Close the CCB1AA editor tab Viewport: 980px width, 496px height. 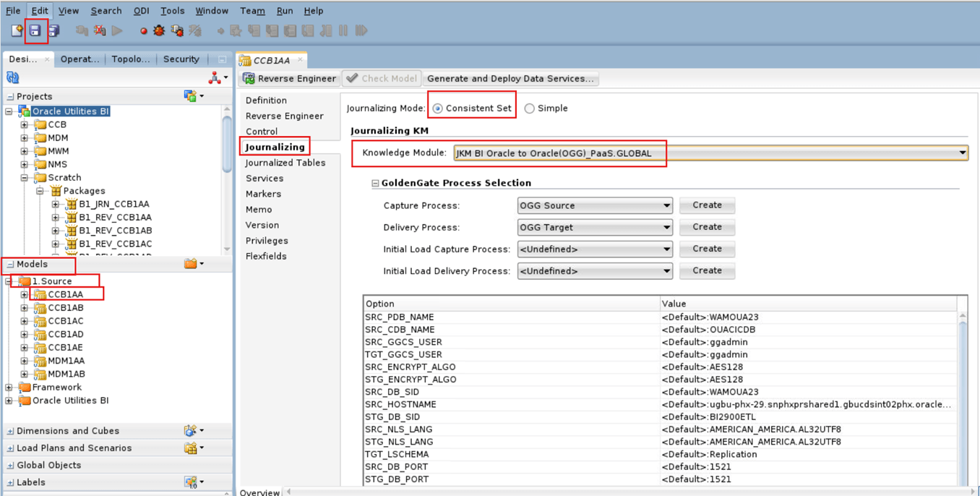pos(300,60)
